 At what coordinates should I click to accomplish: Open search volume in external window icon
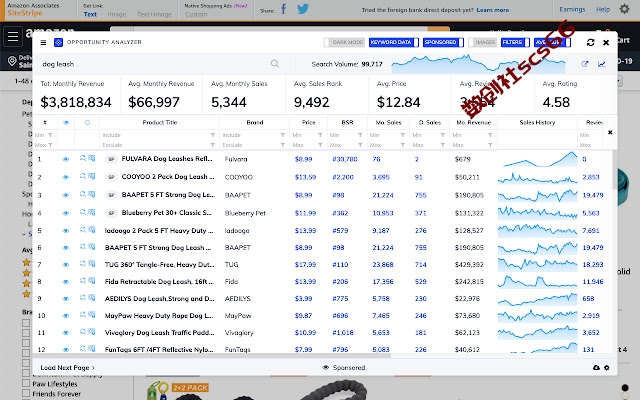click(585, 64)
